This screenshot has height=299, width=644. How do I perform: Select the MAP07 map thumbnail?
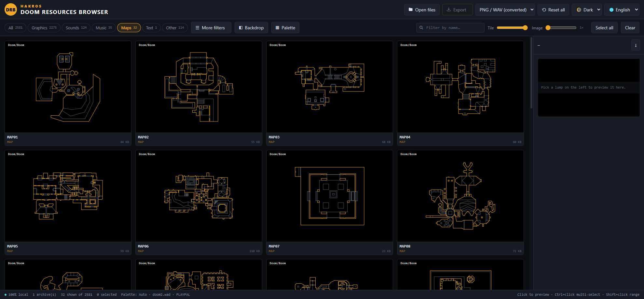click(x=330, y=196)
